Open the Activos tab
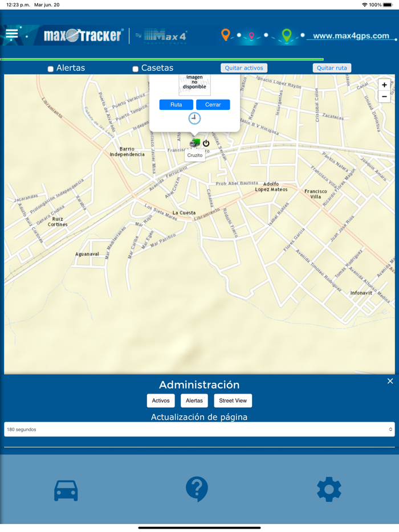Image resolution: width=399 pixels, height=532 pixels. coord(161,400)
